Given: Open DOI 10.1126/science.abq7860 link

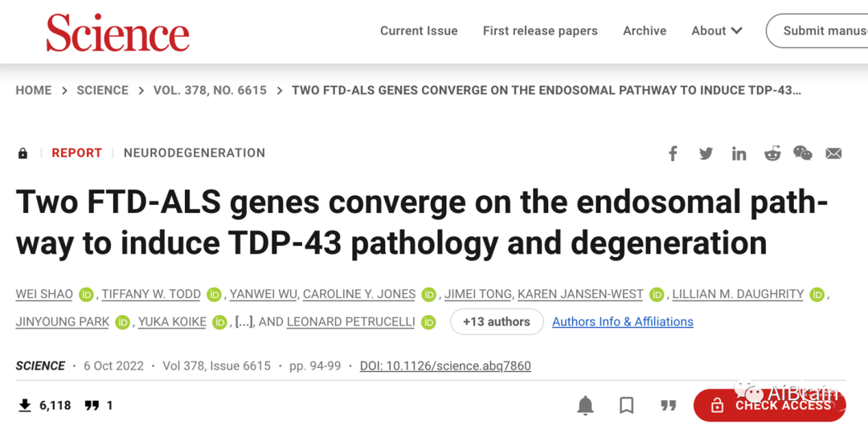Looking at the screenshot, I should click(445, 366).
